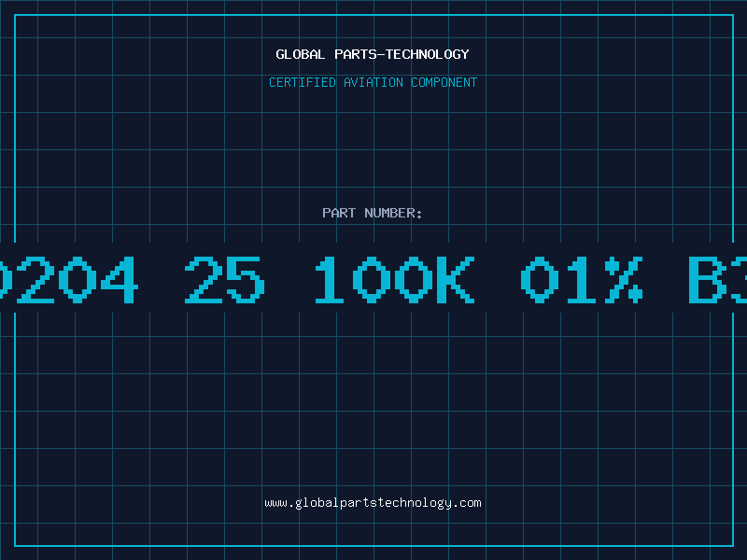This screenshot has width=747, height=560.
Task: Click the large digit 4 in 0204
Action: coord(120,280)
